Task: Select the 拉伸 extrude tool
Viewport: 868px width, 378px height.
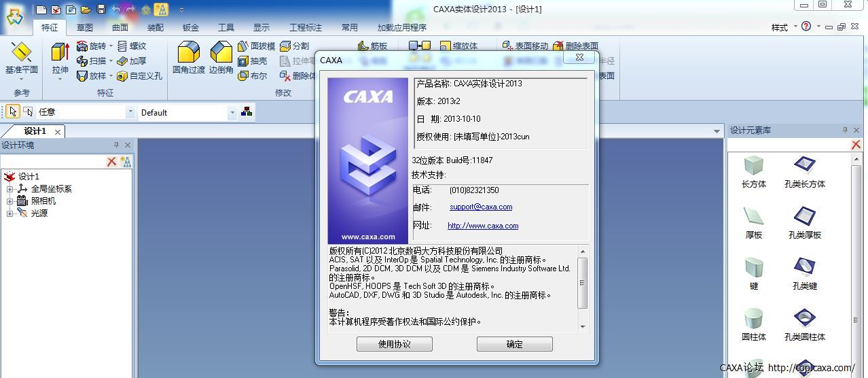Action: tap(60, 58)
